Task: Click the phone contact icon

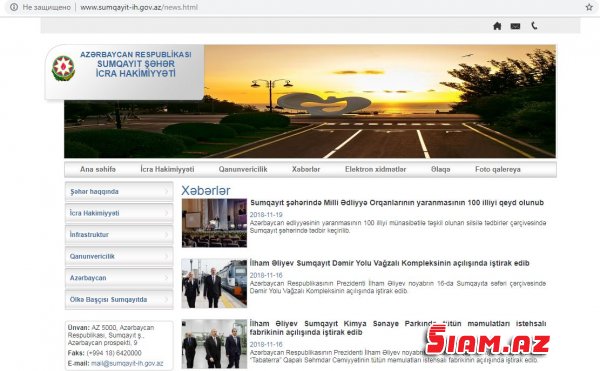Action: [534, 26]
